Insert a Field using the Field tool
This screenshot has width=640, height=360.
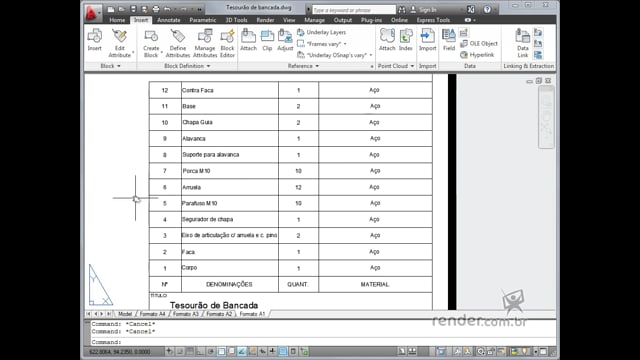(449, 40)
